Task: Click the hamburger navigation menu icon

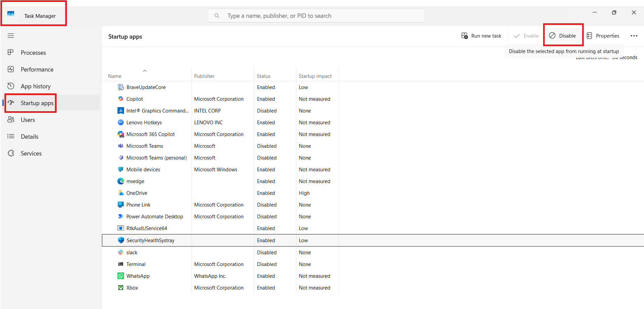Action: click(x=11, y=36)
